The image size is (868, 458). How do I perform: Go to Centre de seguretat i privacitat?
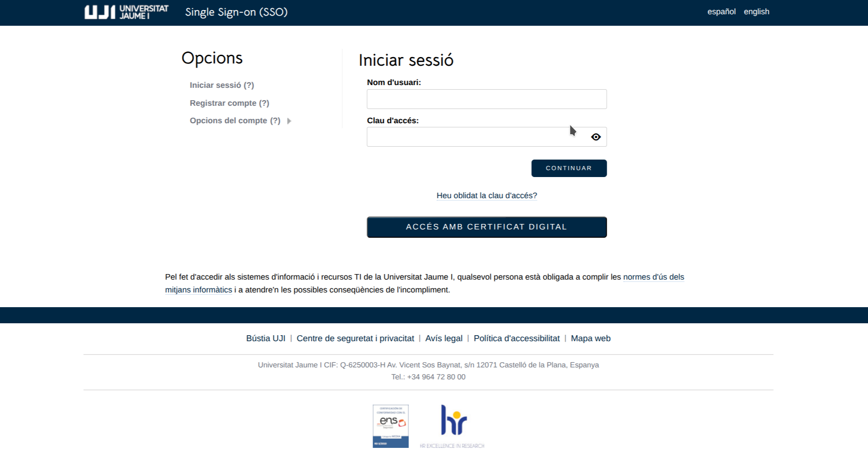[x=355, y=338]
